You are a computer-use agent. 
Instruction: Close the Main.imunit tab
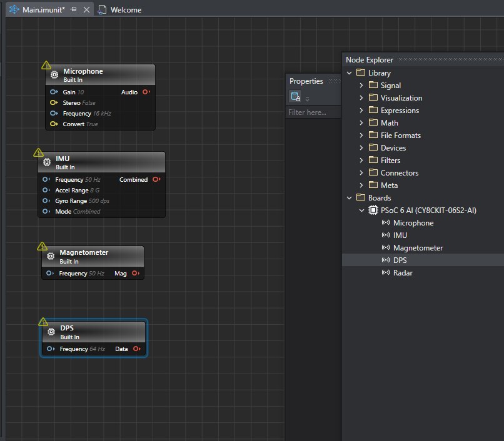tap(86, 10)
